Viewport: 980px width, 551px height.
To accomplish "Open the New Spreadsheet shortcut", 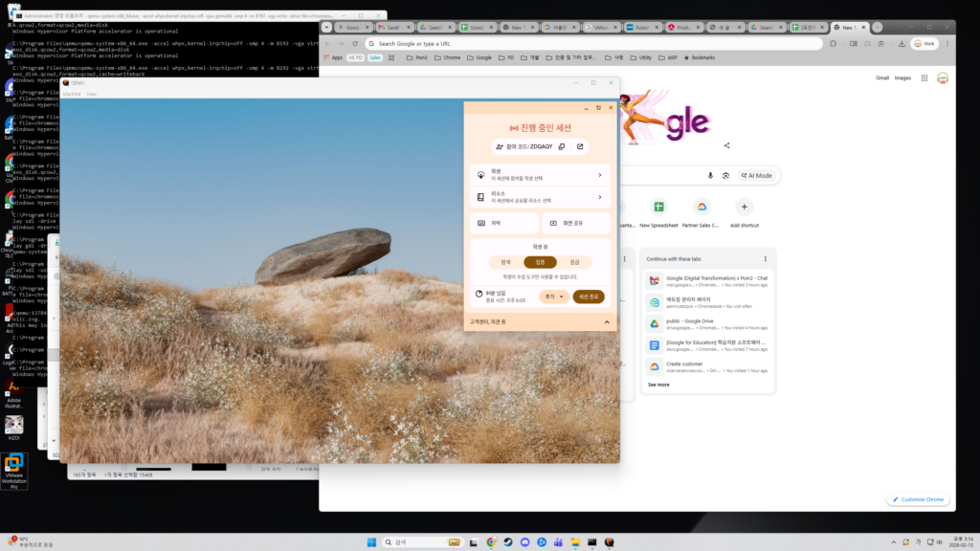I will [x=658, y=208].
